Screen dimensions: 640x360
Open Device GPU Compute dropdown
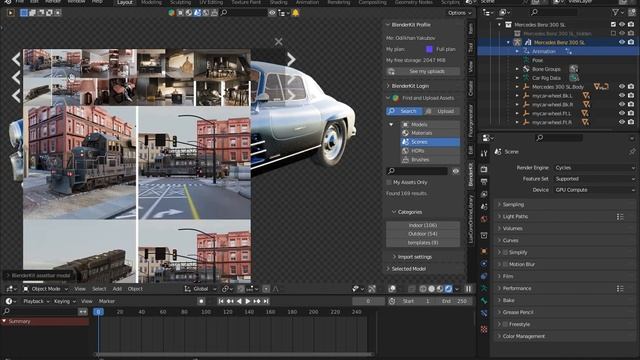594,190
